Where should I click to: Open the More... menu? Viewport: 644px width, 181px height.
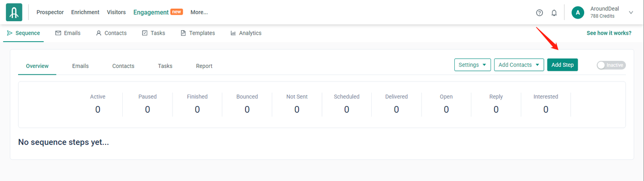pyautogui.click(x=199, y=12)
